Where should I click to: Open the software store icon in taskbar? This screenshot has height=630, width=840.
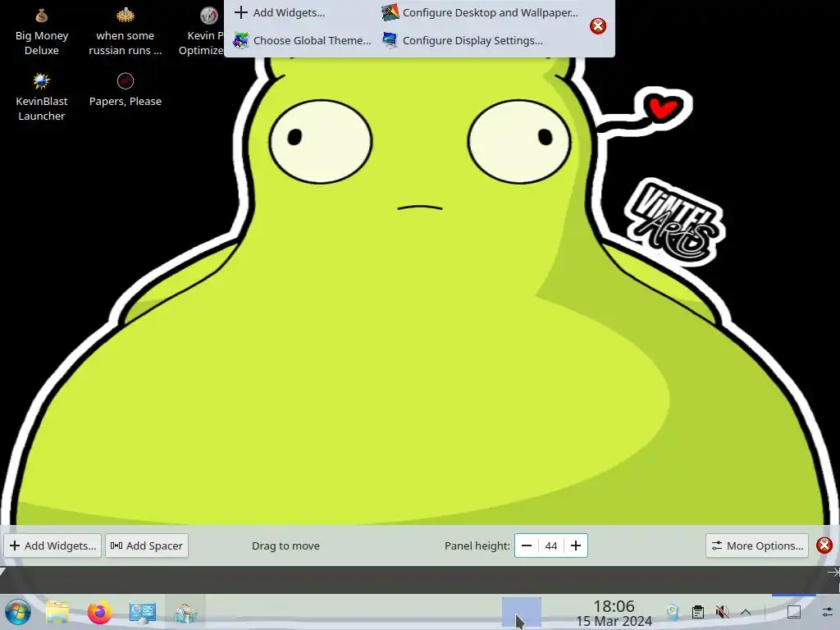(x=185, y=612)
